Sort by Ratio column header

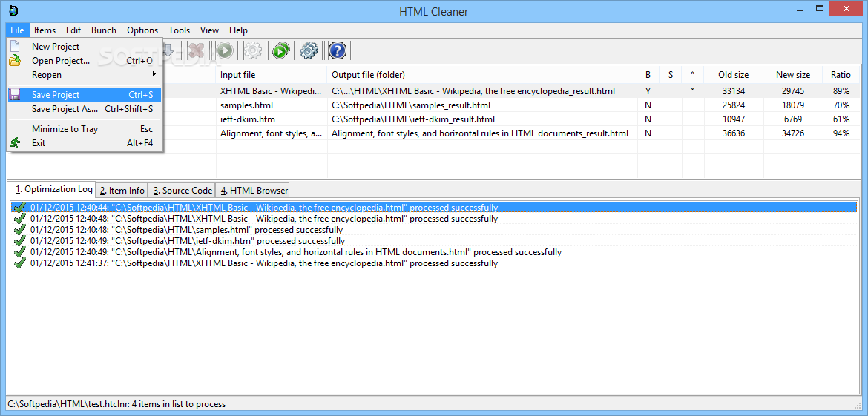[841, 75]
